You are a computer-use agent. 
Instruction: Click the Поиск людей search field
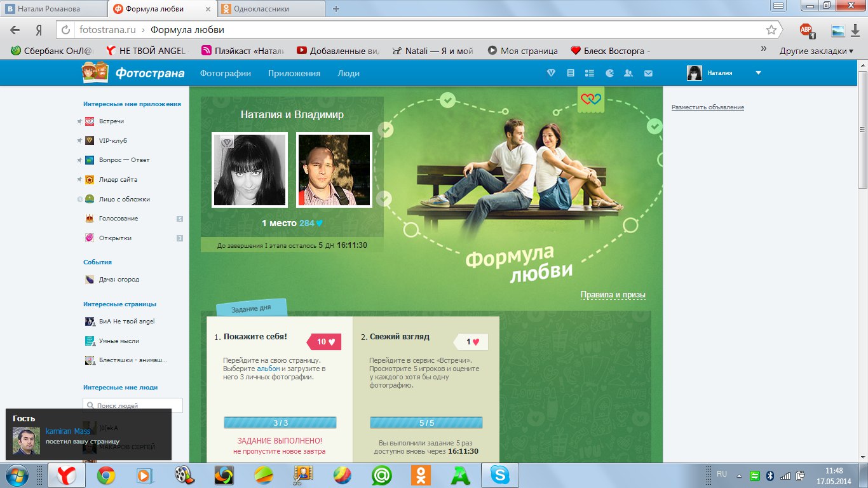coord(133,405)
